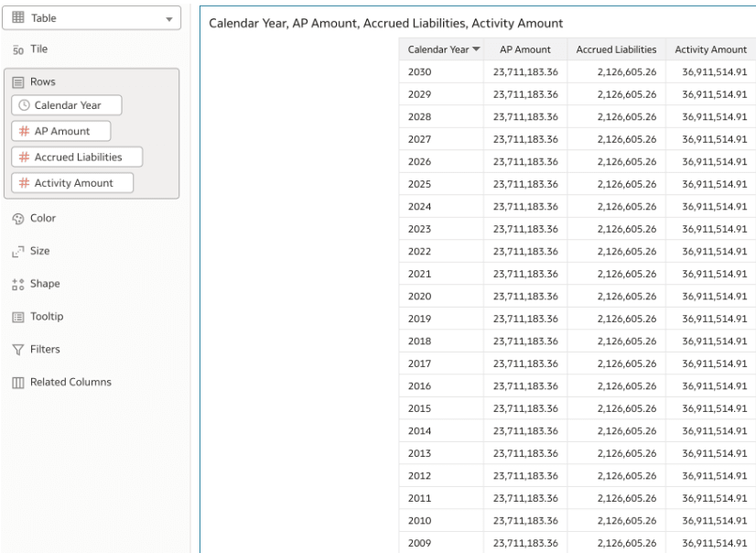
Task: Click the Accrued Liabilities value in row 2022
Action: point(627,251)
